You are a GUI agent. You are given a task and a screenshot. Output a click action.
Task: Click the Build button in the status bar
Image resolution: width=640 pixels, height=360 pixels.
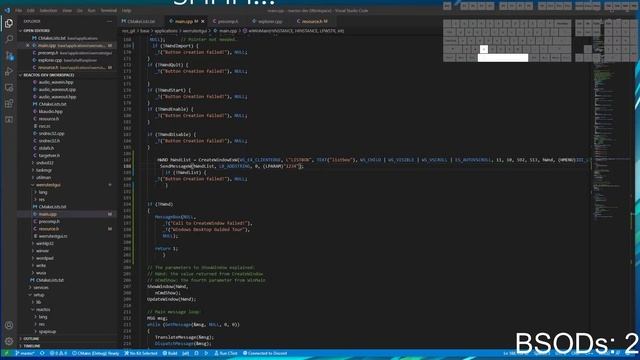click(170, 353)
